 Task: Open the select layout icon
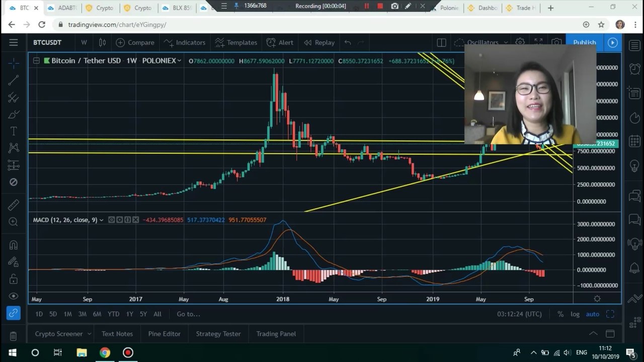[x=441, y=43]
